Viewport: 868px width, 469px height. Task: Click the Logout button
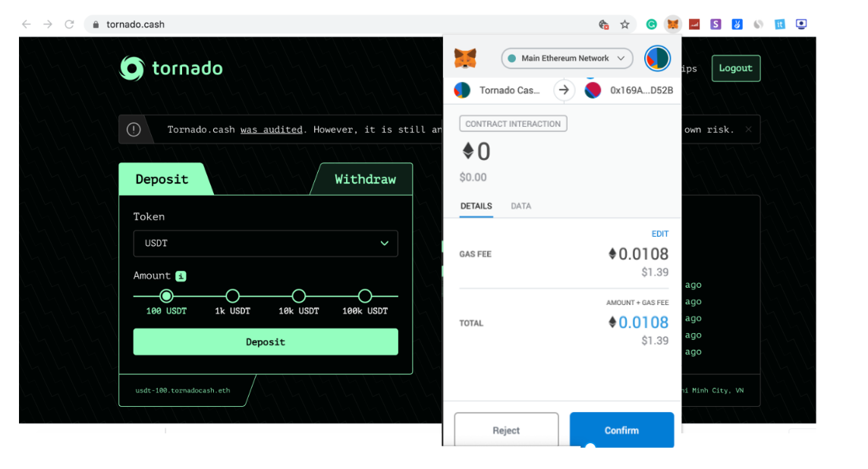pos(736,68)
